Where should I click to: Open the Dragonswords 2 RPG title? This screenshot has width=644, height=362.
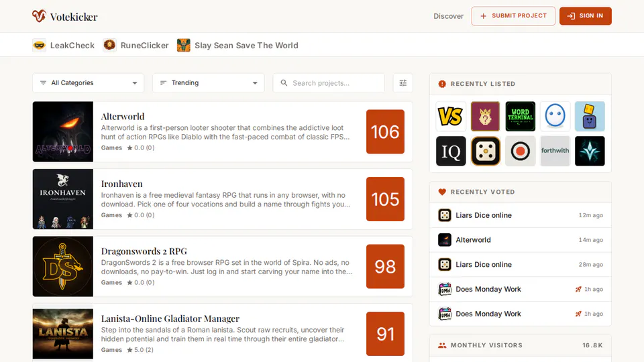[x=144, y=251]
